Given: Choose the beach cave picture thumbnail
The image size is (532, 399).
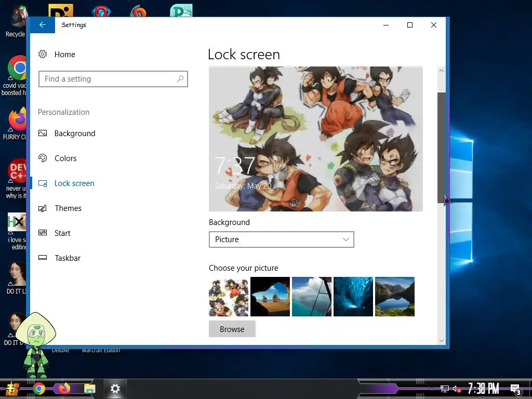Looking at the screenshot, I should pos(270,297).
